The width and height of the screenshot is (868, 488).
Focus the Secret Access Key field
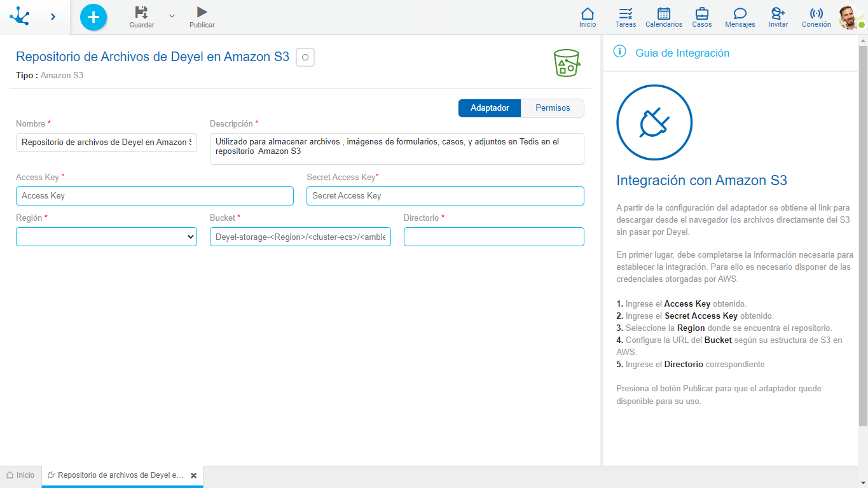point(445,196)
